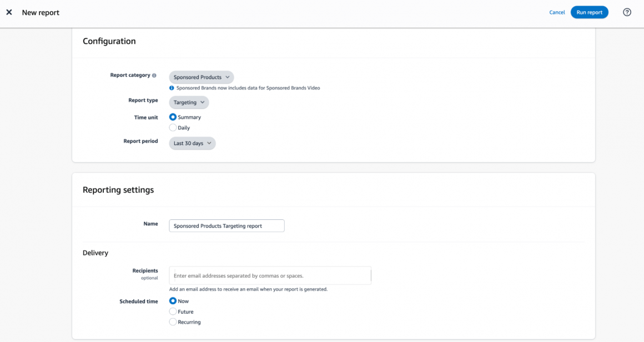The height and width of the screenshot is (342, 644).
Task: Click the chevron on Targeting selector
Action: (x=202, y=102)
